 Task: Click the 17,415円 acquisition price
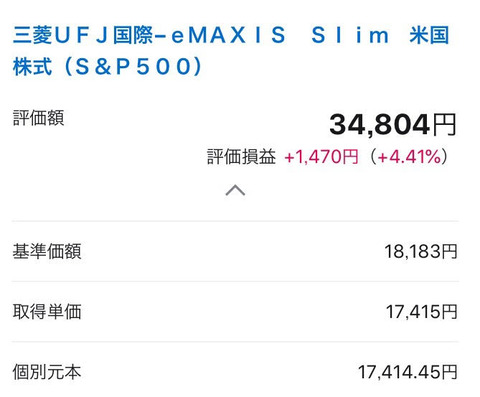click(x=421, y=312)
